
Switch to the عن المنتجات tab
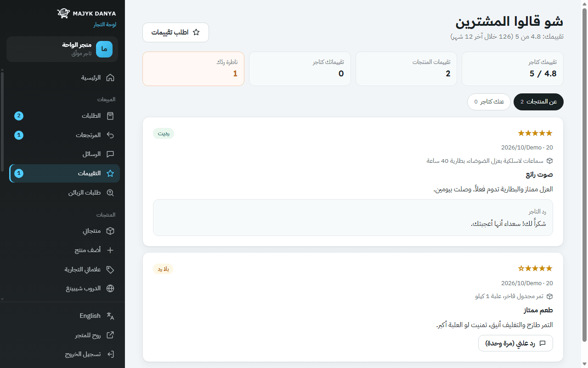coord(538,102)
